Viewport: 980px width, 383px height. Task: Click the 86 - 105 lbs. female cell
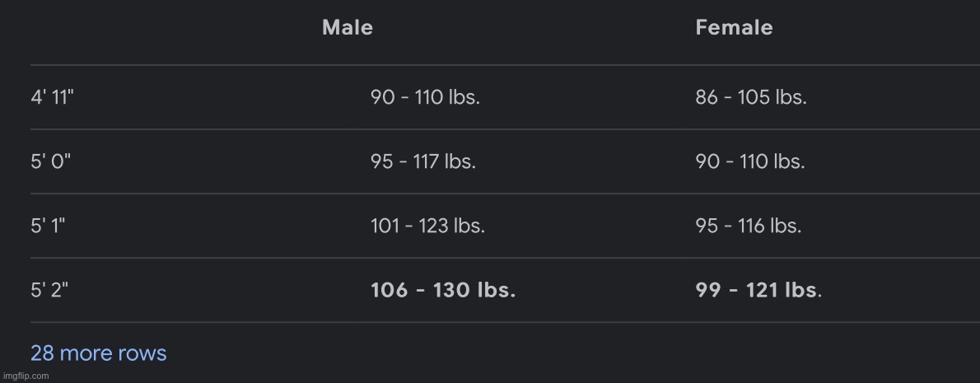tap(750, 97)
